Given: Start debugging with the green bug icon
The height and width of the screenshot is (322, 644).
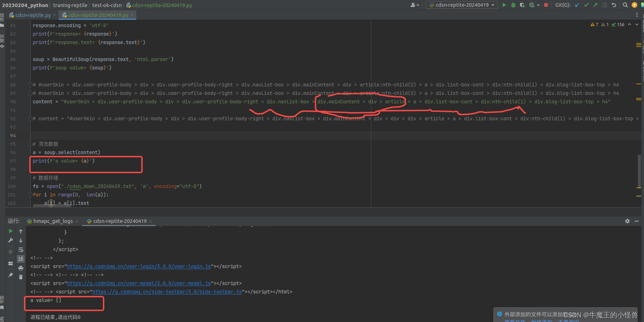Looking at the screenshot, I should pos(513,5).
